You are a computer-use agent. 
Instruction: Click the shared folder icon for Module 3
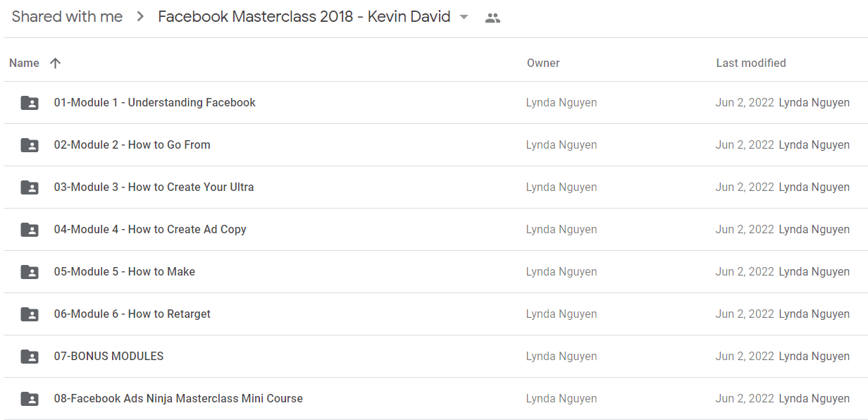click(x=30, y=187)
